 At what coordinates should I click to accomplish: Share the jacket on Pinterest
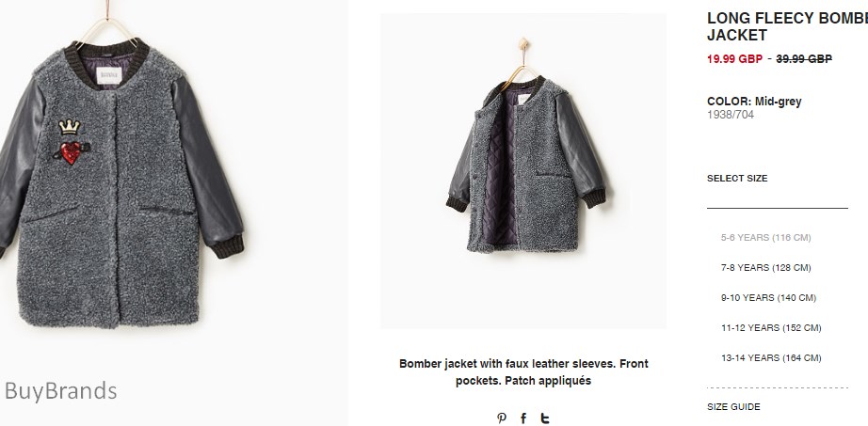click(502, 418)
